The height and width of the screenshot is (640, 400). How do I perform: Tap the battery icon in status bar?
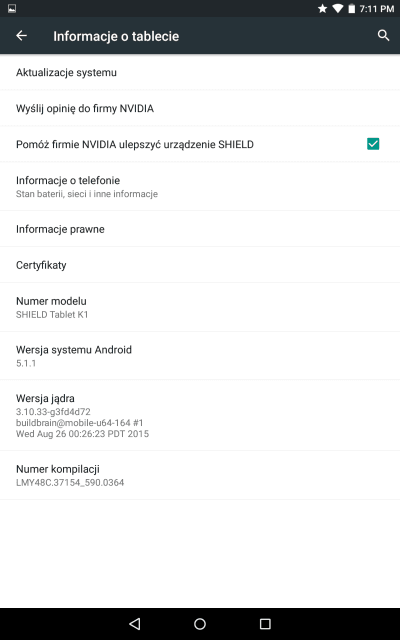[351, 9]
